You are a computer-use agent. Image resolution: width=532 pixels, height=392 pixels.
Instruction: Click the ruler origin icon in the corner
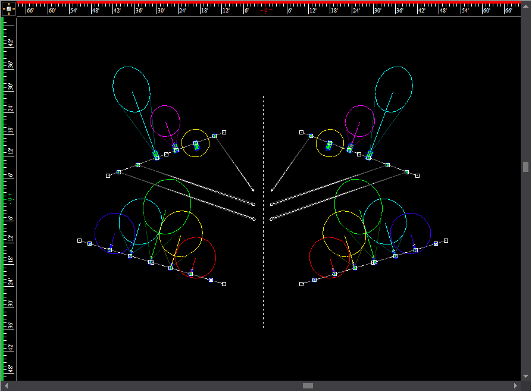(x=8, y=9)
